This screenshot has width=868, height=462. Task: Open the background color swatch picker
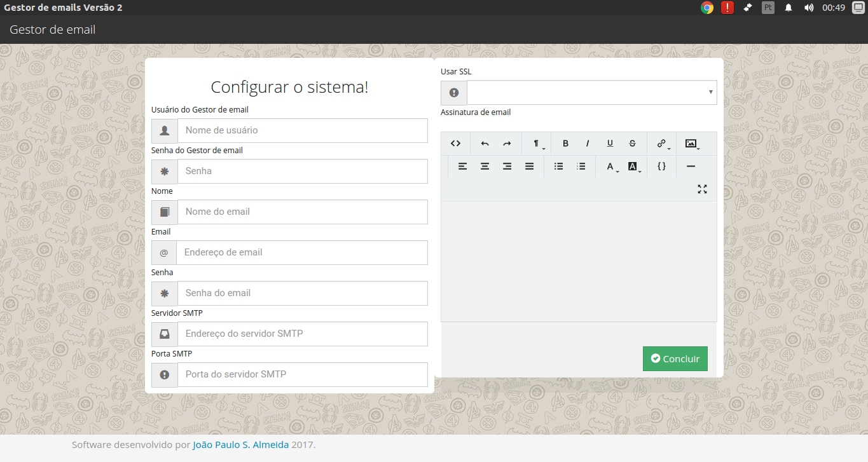(x=631, y=166)
